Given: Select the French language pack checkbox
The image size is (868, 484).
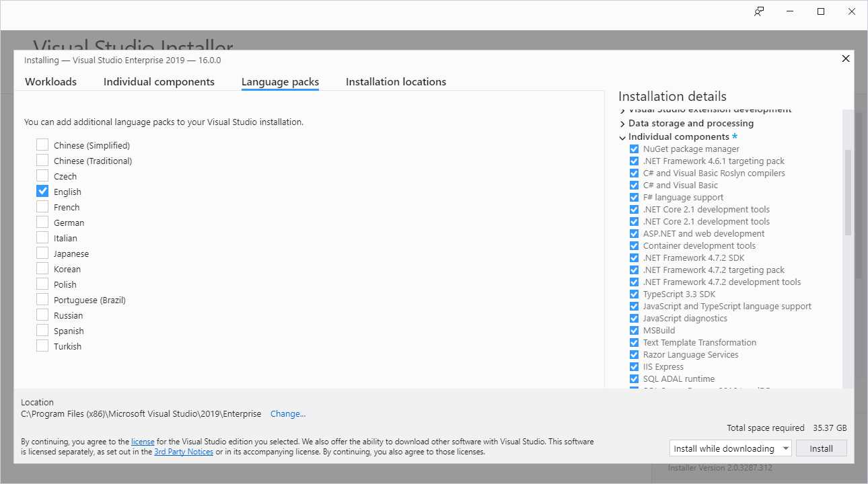Looking at the screenshot, I should [x=42, y=206].
